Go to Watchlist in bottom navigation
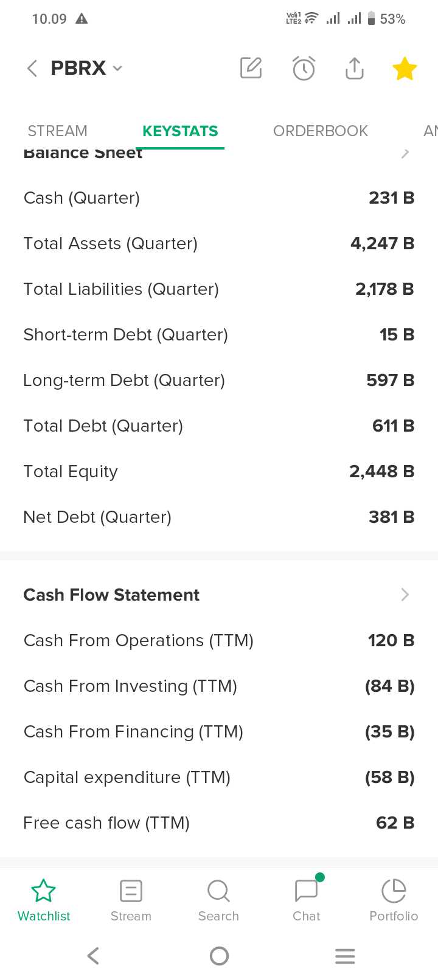 (x=44, y=901)
